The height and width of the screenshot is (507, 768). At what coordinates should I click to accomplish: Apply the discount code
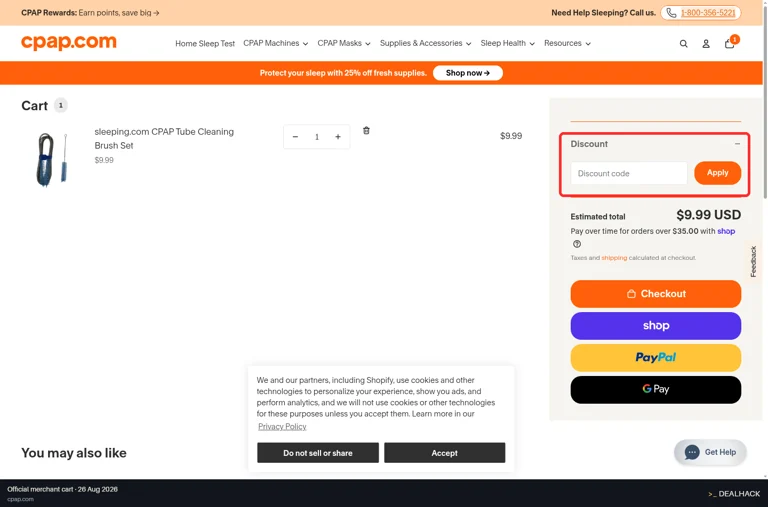point(718,173)
